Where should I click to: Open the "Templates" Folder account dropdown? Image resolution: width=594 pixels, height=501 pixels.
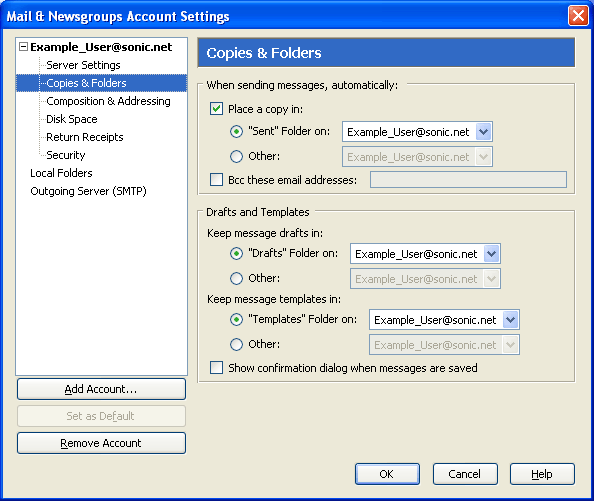(x=444, y=320)
